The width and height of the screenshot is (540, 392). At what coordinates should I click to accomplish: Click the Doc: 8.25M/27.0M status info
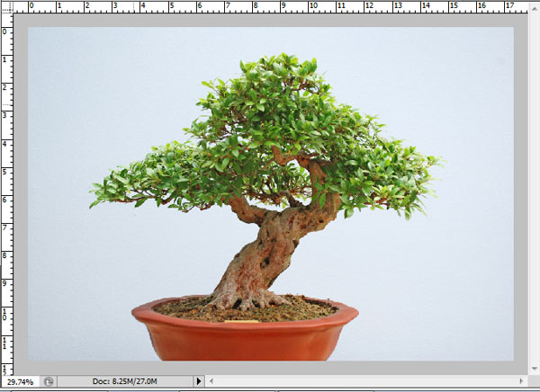point(125,381)
